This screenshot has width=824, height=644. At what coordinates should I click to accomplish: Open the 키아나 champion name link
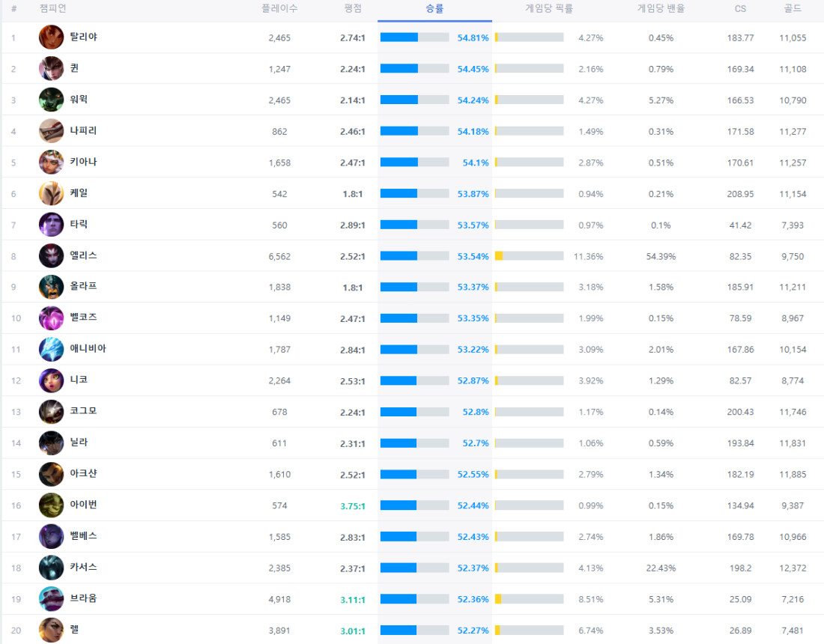tap(83, 162)
